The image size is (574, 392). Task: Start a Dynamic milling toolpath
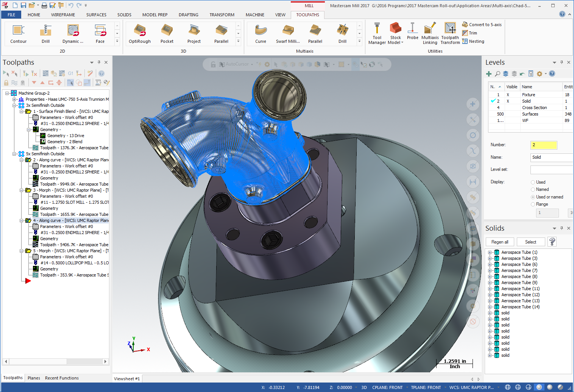(x=73, y=34)
